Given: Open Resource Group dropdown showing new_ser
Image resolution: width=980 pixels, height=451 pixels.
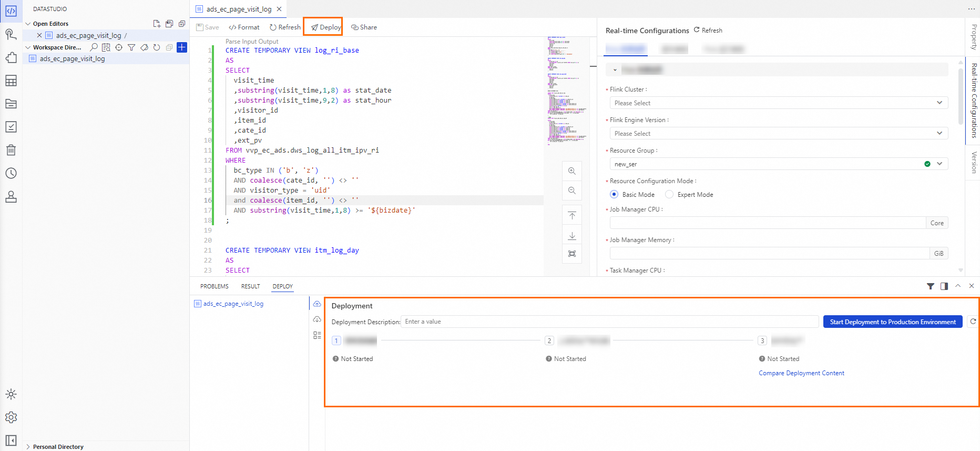Looking at the screenshot, I should click(779, 164).
